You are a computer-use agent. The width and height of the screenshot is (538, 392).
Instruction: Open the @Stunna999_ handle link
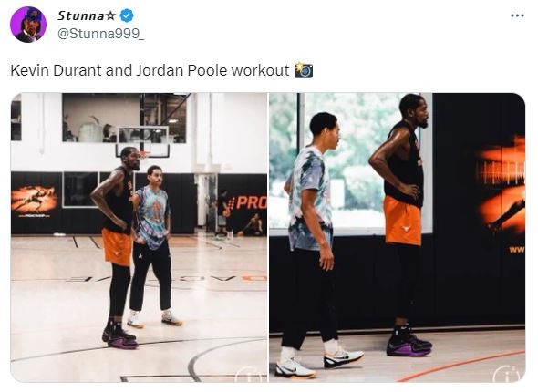tap(100, 34)
